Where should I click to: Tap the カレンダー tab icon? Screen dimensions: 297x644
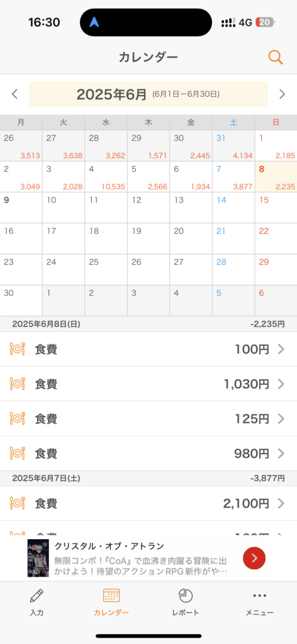[111, 595]
